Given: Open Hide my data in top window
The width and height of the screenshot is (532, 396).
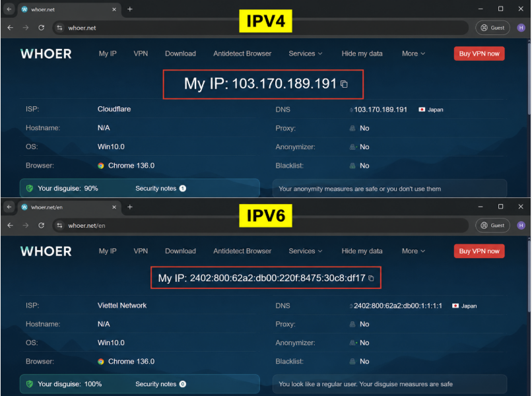Looking at the screenshot, I should click(362, 53).
